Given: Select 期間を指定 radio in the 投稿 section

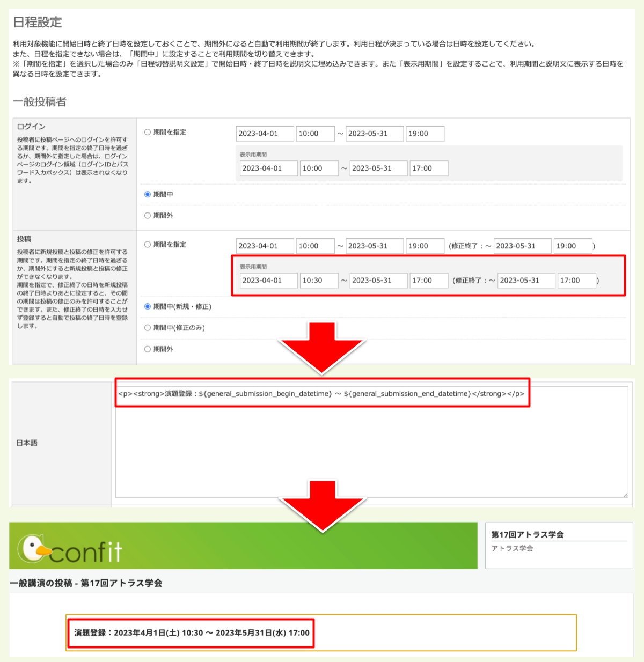Looking at the screenshot, I should [146, 245].
